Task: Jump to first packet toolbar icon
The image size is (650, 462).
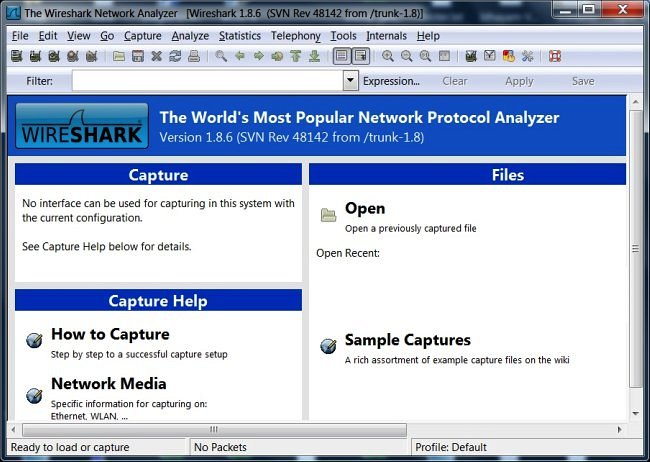Action: tap(296, 56)
